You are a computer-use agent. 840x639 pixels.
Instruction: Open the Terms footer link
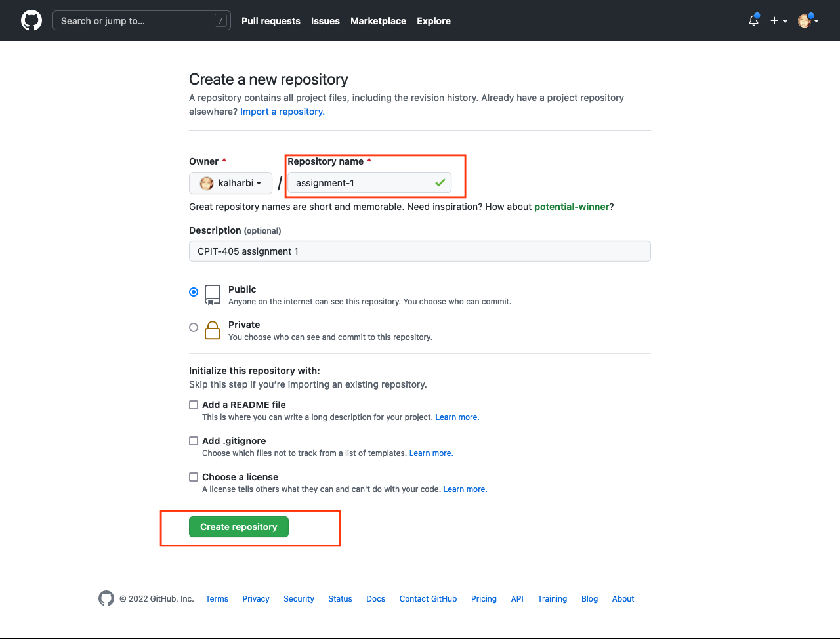[217, 599]
